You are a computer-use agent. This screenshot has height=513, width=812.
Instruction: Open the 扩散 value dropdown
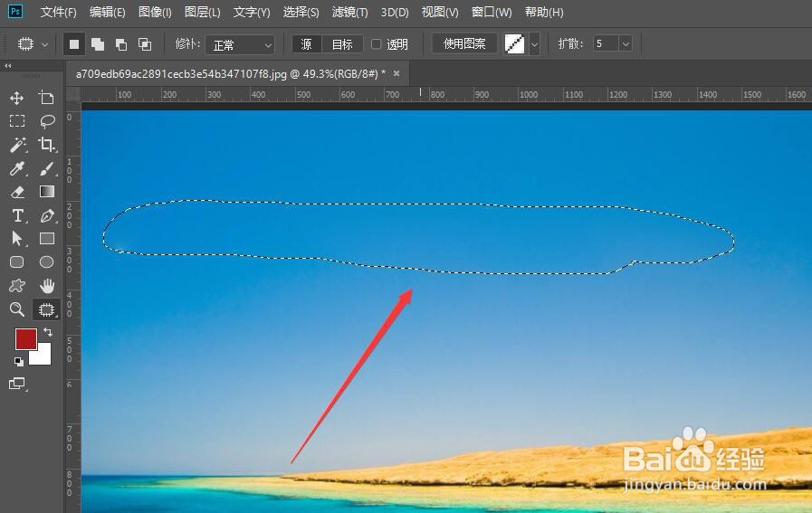(626, 44)
